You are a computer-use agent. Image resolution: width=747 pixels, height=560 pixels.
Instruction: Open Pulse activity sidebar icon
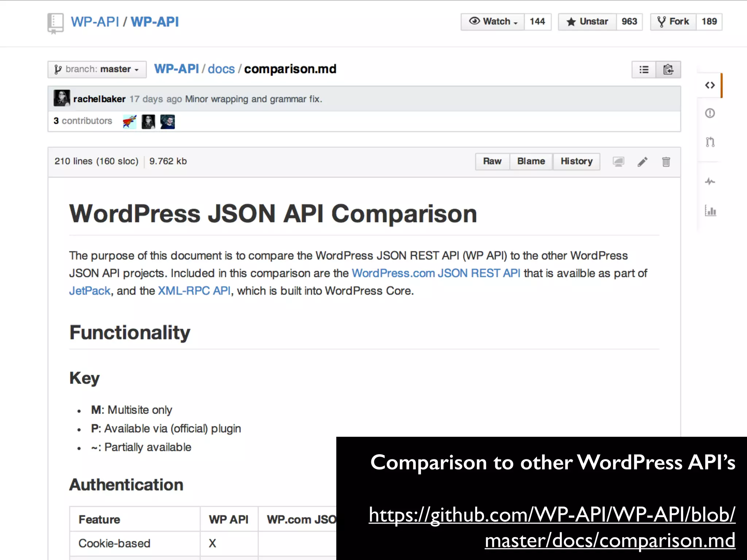point(710,181)
